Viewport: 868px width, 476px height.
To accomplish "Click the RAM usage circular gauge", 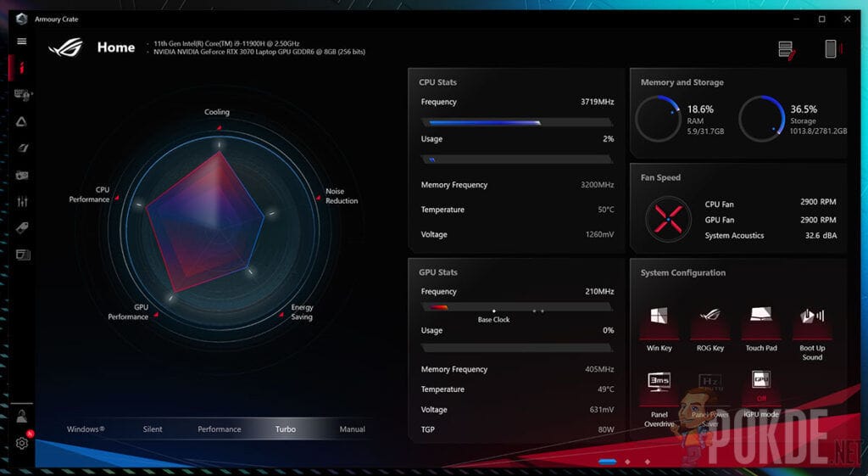I will 658,119.
